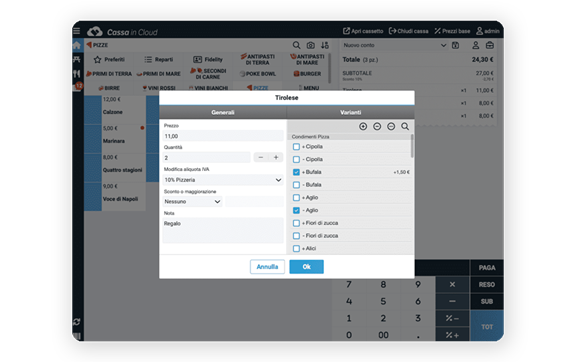Viewport: 576px width, 362px height.
Task: Click the second minus circle icon in Varianti
Action: (x=391, y=126)
